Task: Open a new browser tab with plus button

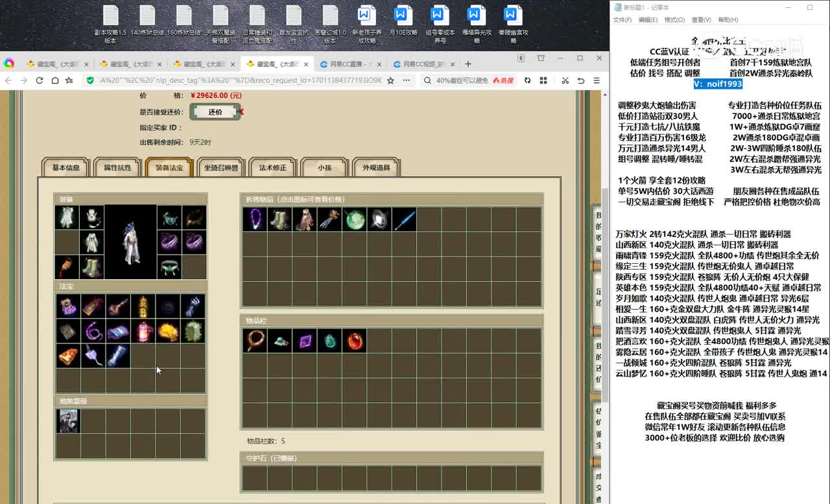Action: click(468, 64)
